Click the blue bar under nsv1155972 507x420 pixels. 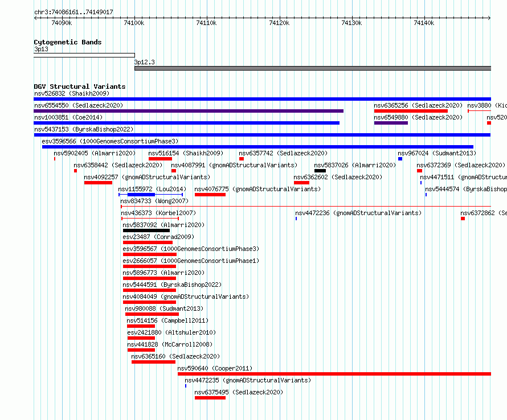tap(141, 195)
